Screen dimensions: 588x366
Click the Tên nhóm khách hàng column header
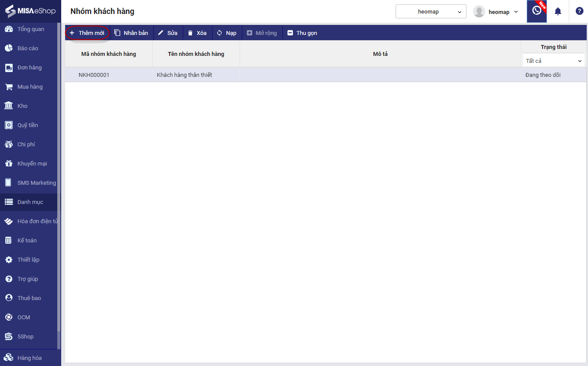point(196,54)
